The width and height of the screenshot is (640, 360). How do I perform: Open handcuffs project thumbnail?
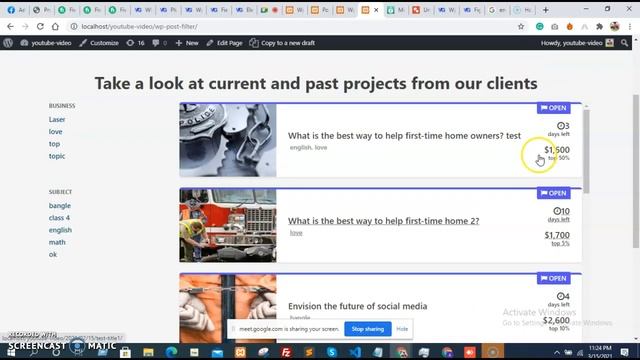tap(228, 309)
